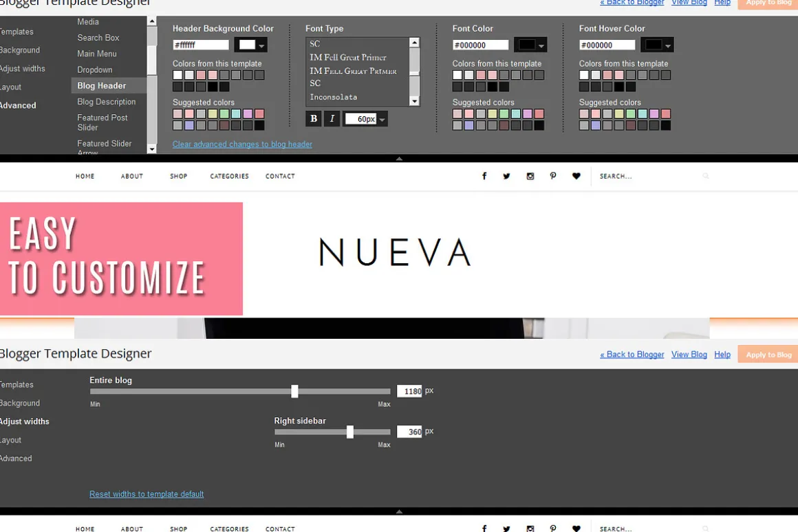
Task: Collapse upper designer panel with arrow
Action: (399, 159)
